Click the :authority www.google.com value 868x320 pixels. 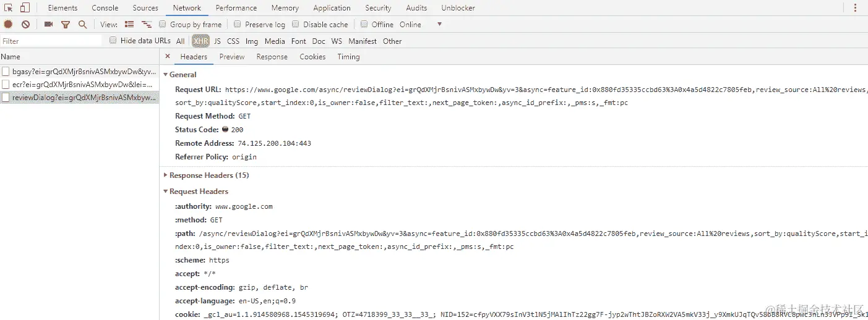244,206
